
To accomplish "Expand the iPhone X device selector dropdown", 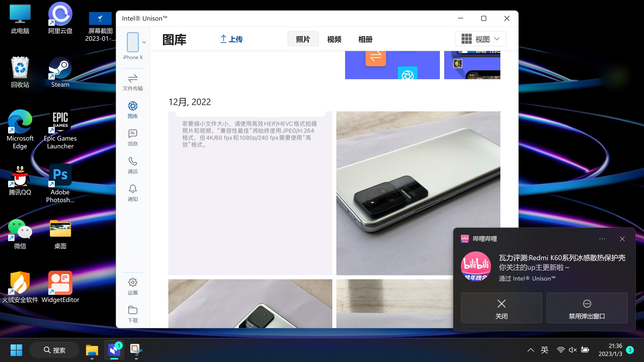I will (144, 42).
